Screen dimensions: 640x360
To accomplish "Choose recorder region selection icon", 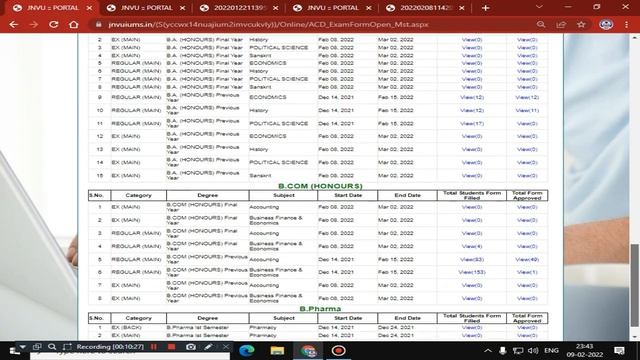I will [67, 347].
